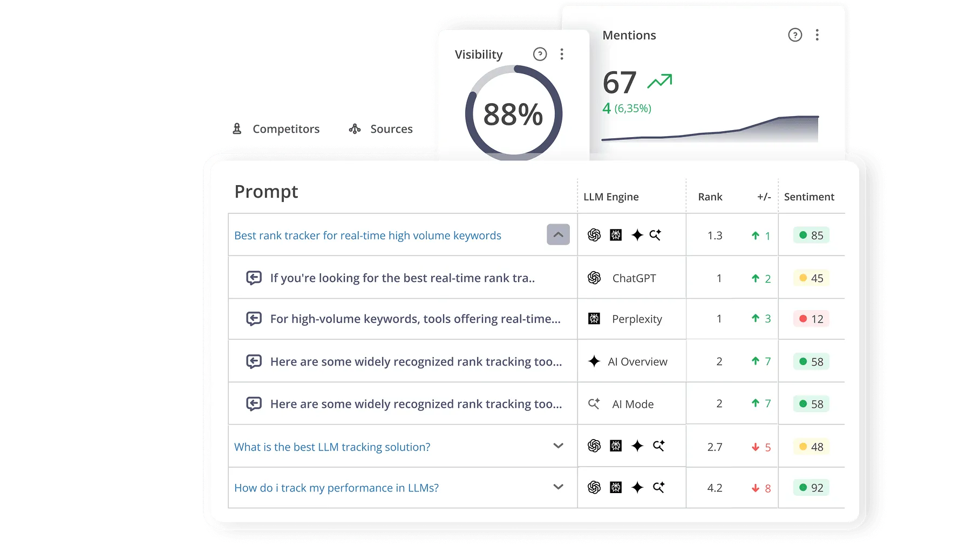The width and height of the screenshot is (980, 546).
Task: Click Perplexity icon in the 'best LLM tracking solution' row
Action: [x=616, y=446]
